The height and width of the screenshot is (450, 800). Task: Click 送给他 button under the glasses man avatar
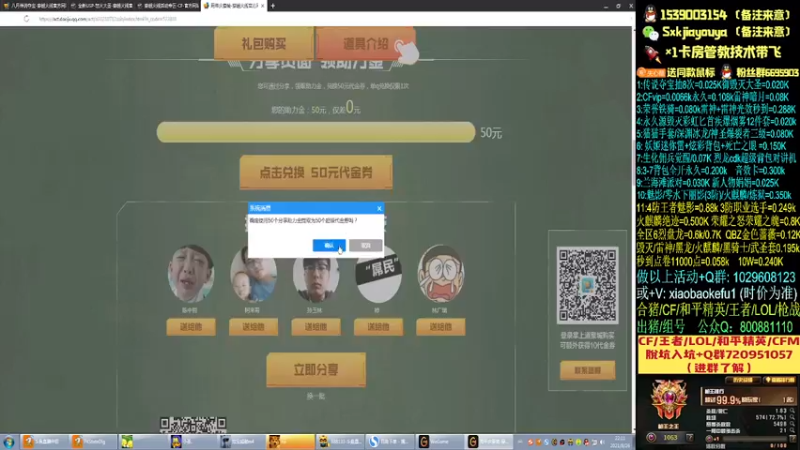click(x=316, y=327)
